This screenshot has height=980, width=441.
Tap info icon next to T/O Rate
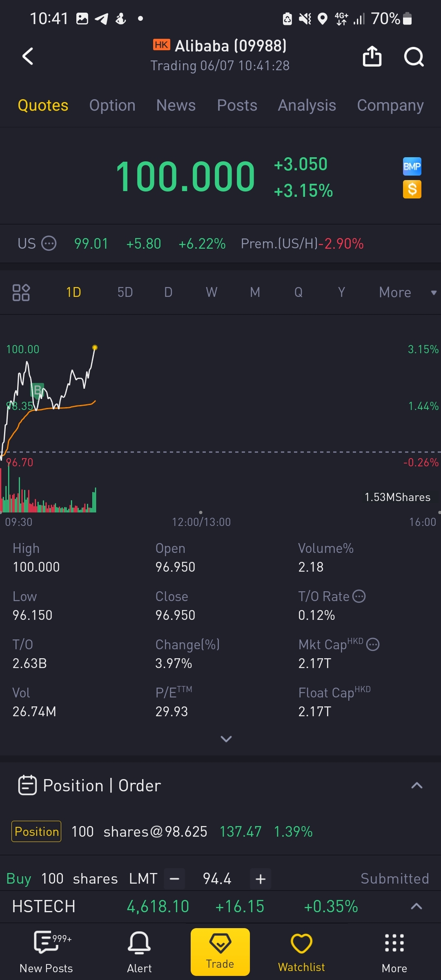[359, 596]
